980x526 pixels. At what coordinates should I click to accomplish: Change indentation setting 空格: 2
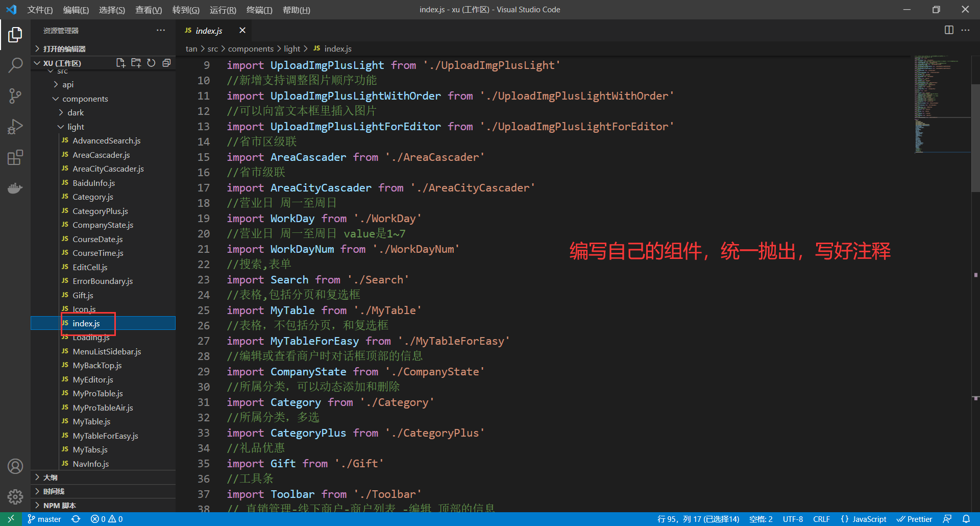[761, 519]
